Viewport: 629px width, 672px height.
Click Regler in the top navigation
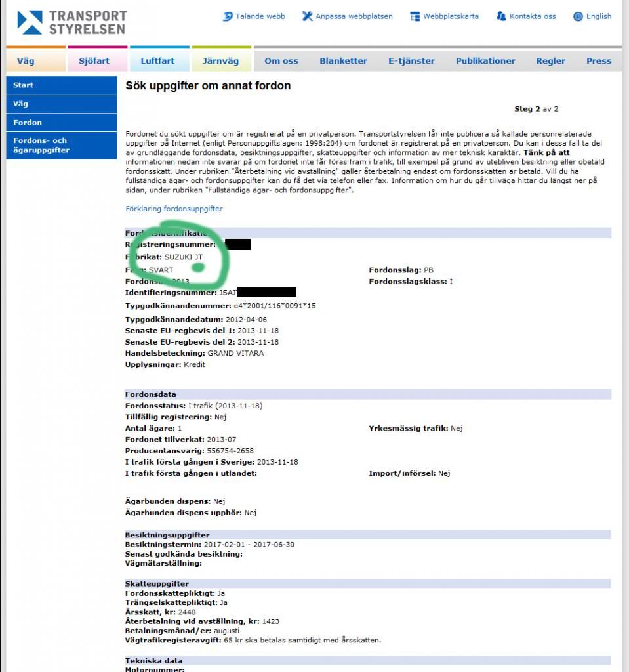tap(550, 60)
